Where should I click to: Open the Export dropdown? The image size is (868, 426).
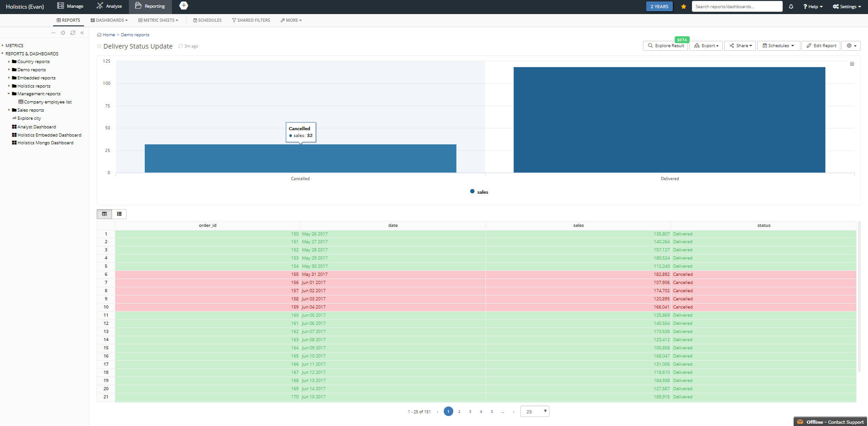tap(706, 46)
